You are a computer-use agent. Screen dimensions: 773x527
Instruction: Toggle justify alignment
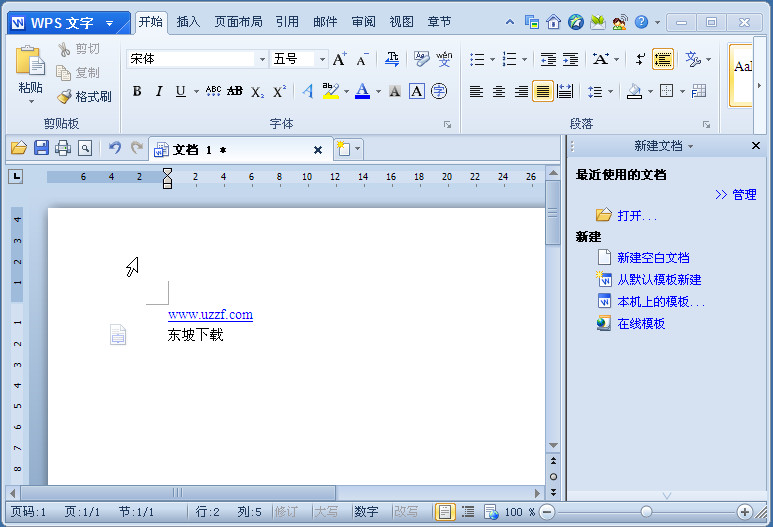pyautogui.click(x=543, y=92)
